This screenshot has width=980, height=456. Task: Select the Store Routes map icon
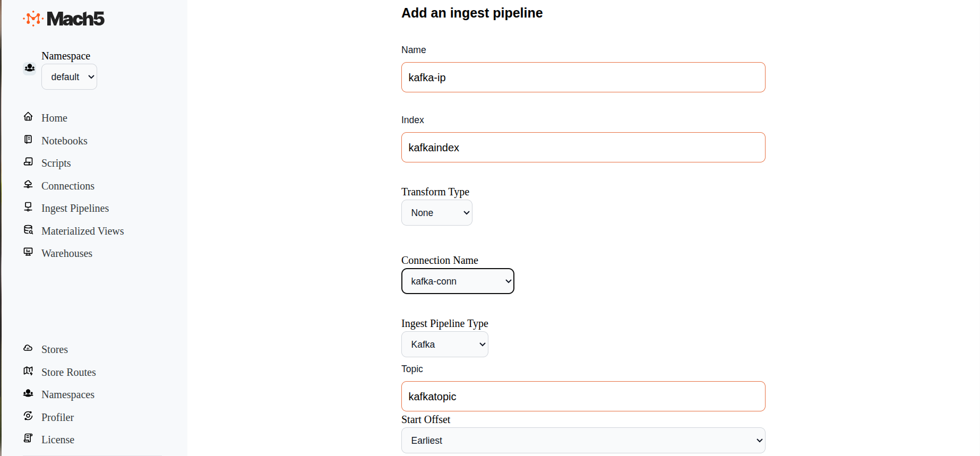click(28, 371)
